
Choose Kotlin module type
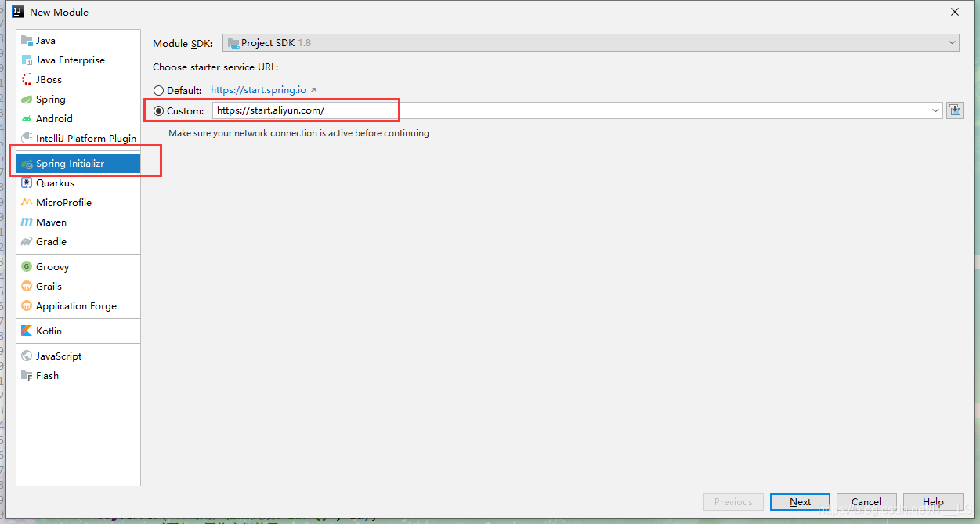tap(78, 331)
